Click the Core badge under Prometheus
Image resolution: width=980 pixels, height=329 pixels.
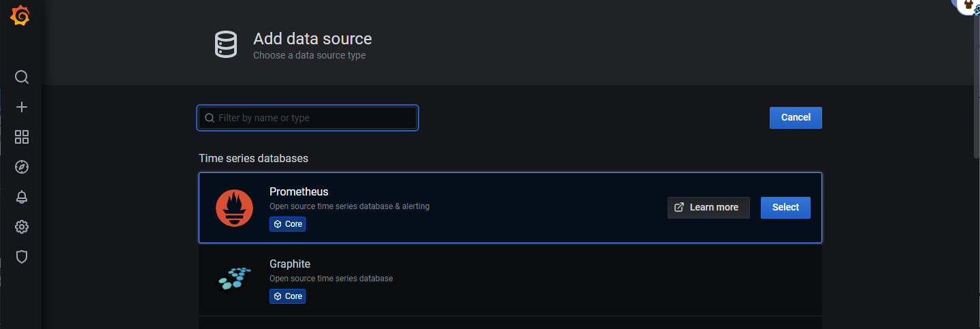click(x=287, y=224)
